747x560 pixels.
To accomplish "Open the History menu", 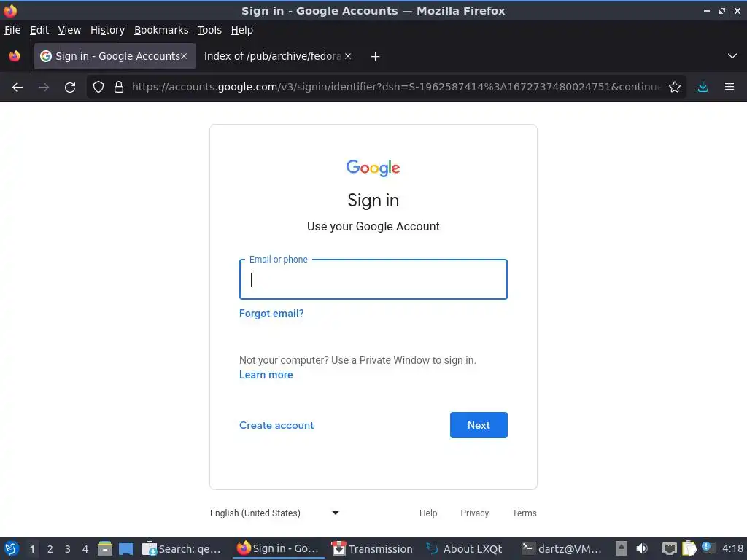I will coord(107,30).
